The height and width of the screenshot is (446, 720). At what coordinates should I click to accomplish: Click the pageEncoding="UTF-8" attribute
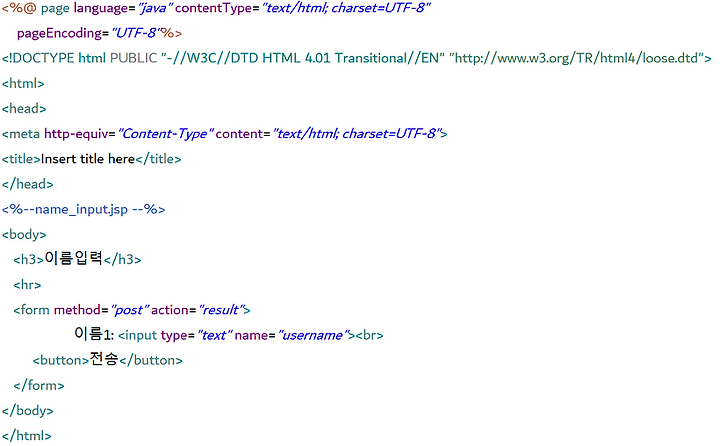89,33
